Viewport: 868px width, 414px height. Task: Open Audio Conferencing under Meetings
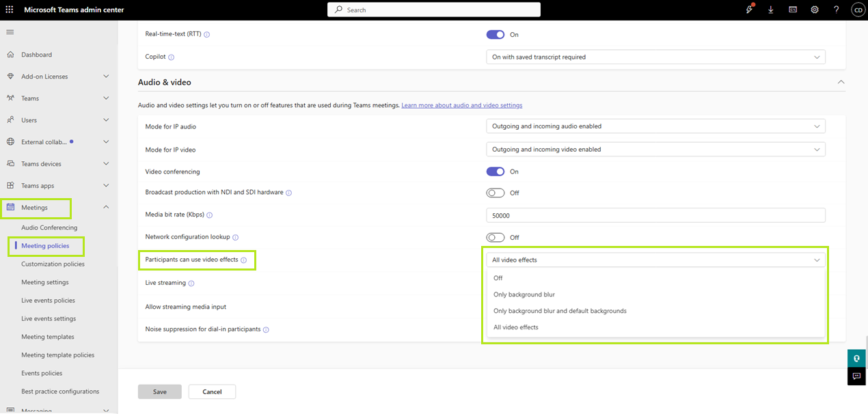coord(49,228)
